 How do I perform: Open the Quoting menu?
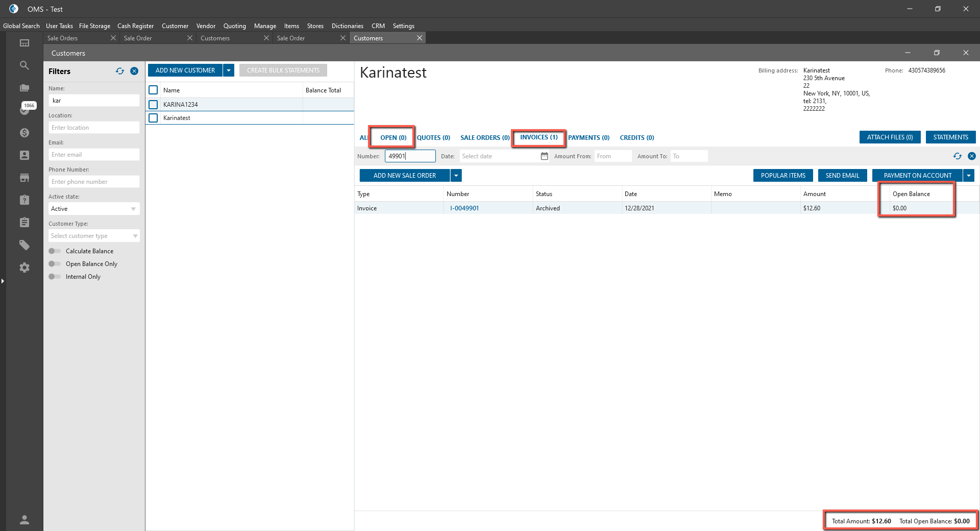point(235,26)
